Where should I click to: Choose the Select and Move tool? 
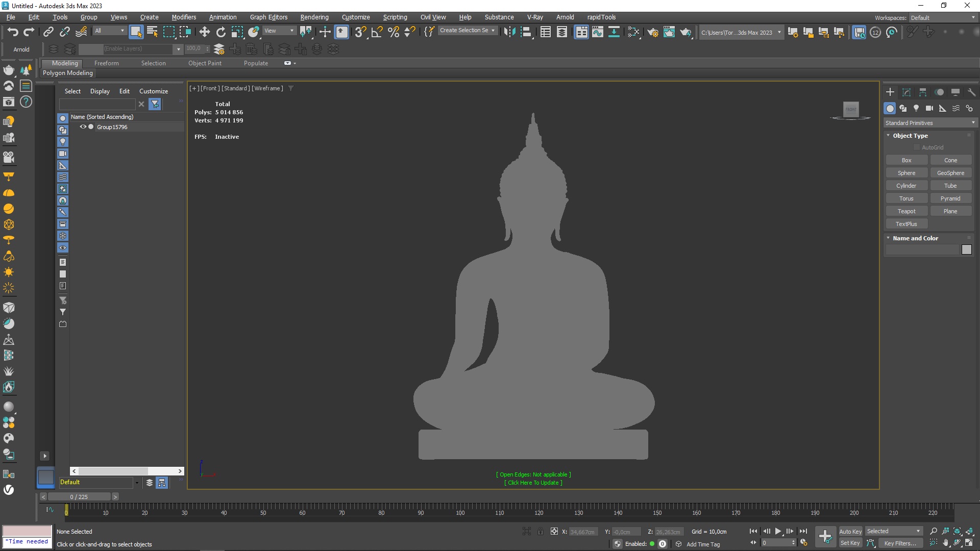204,32
